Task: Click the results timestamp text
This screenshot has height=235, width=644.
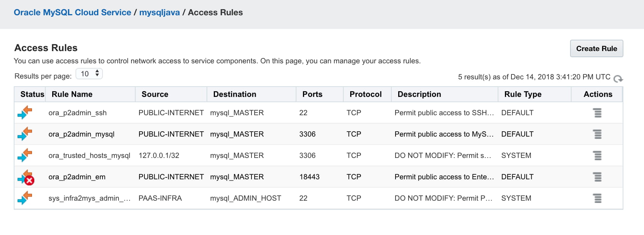Action: (x=534, y=77)
